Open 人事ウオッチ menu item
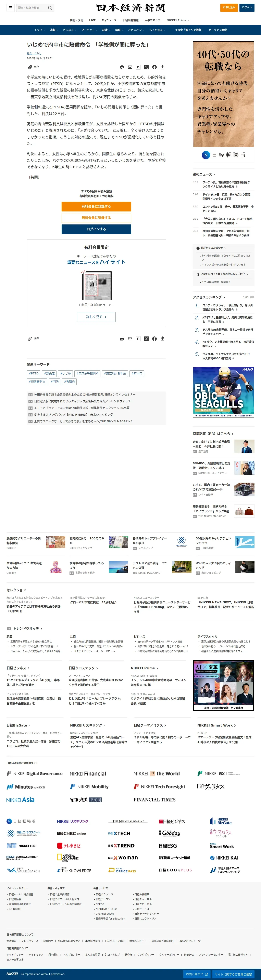 coord(152,20)
